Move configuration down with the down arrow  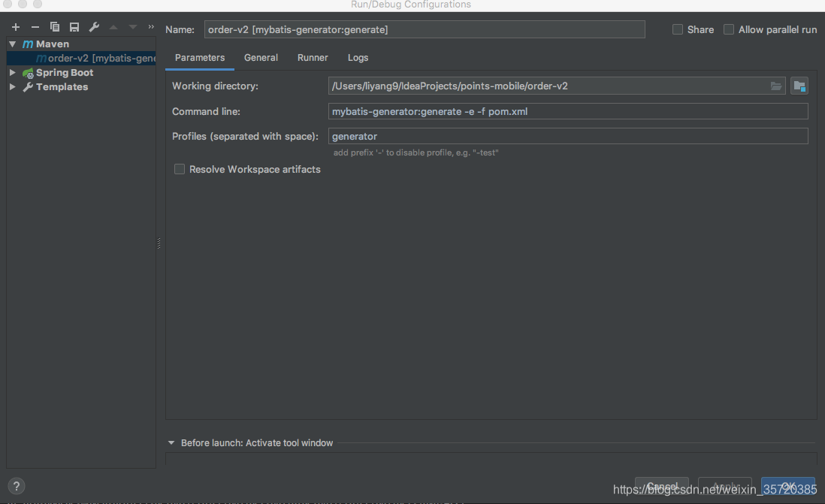tap(132, 27)
